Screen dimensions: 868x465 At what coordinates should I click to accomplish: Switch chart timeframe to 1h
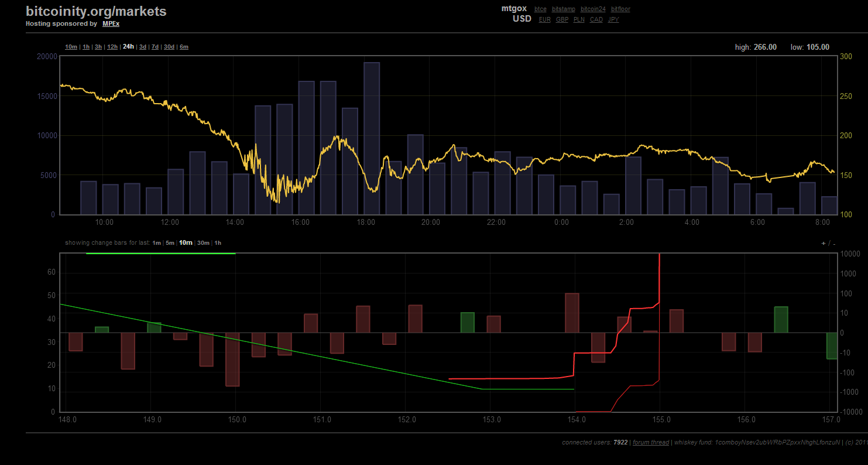(x=85, y=47)
